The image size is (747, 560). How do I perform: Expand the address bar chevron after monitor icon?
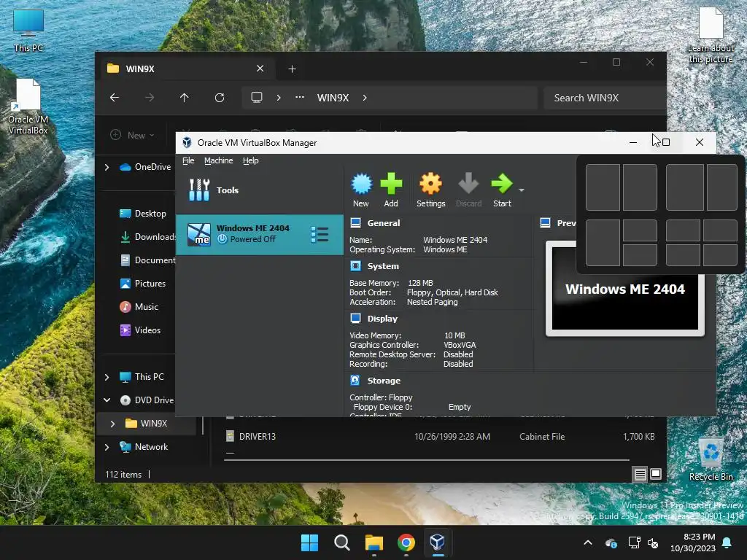point(279,98)
